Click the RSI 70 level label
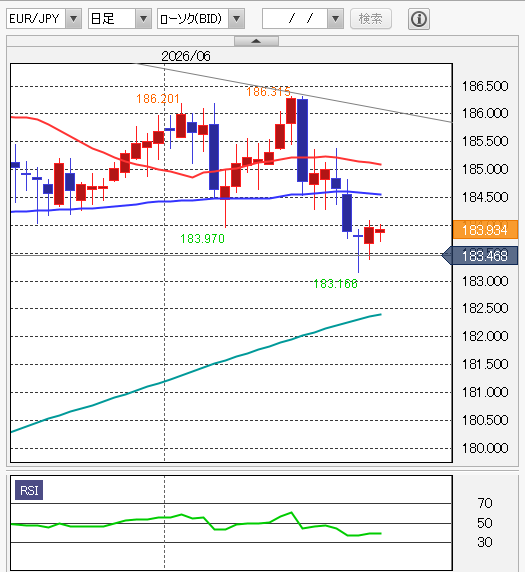This screenshot has width=525, height=572. pos(485,503)
